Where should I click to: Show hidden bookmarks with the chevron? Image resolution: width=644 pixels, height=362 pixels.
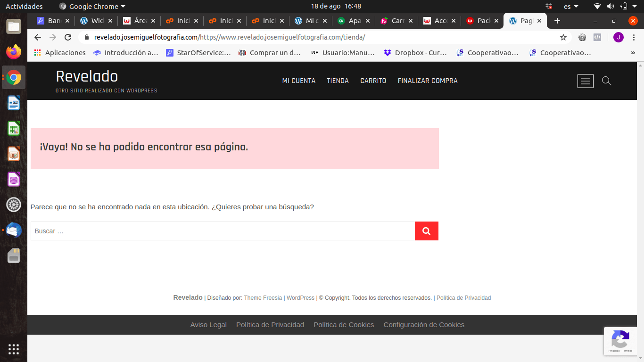click(x=633, y=53)
